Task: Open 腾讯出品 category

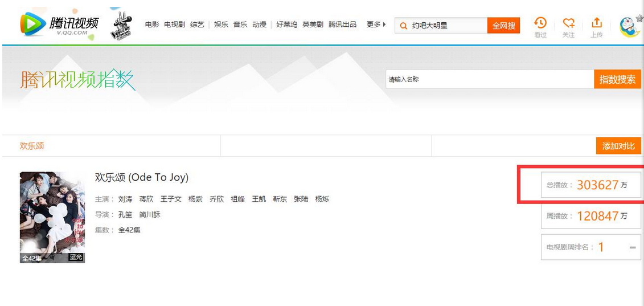Action: click(343, 25)
